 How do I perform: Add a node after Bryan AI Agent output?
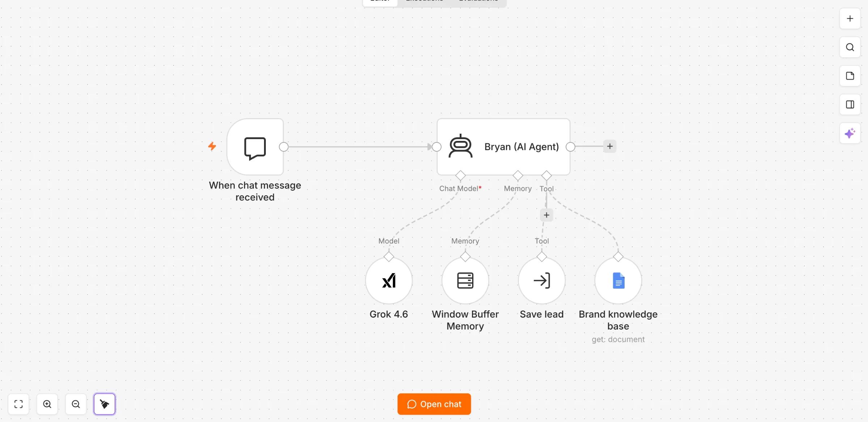610,146
